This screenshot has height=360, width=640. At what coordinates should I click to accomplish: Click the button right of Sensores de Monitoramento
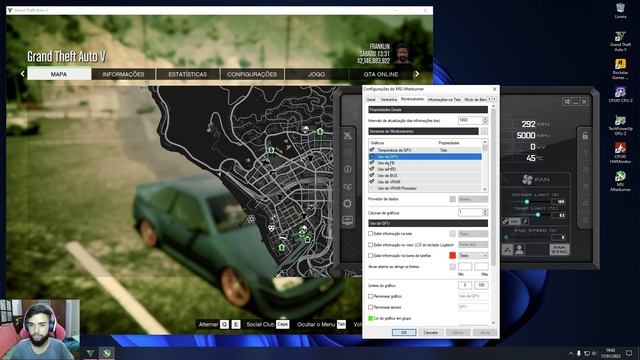484,131
